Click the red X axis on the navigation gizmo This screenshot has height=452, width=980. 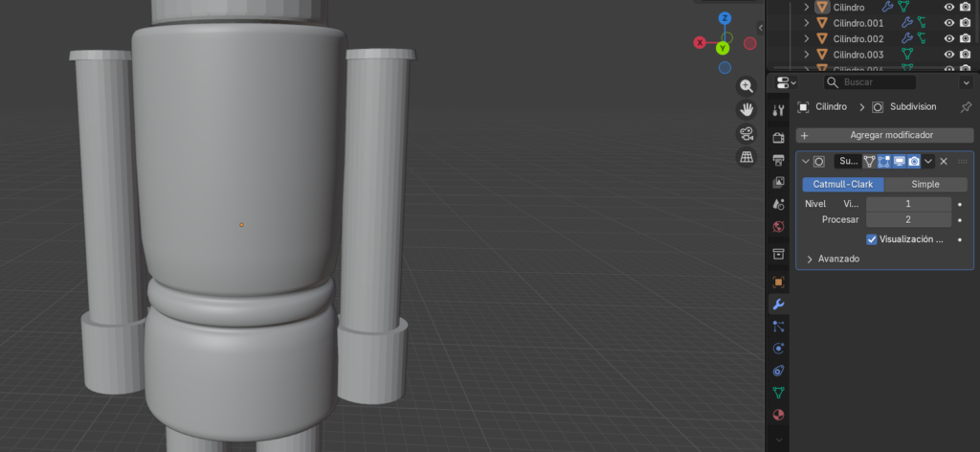click(700, 42)
